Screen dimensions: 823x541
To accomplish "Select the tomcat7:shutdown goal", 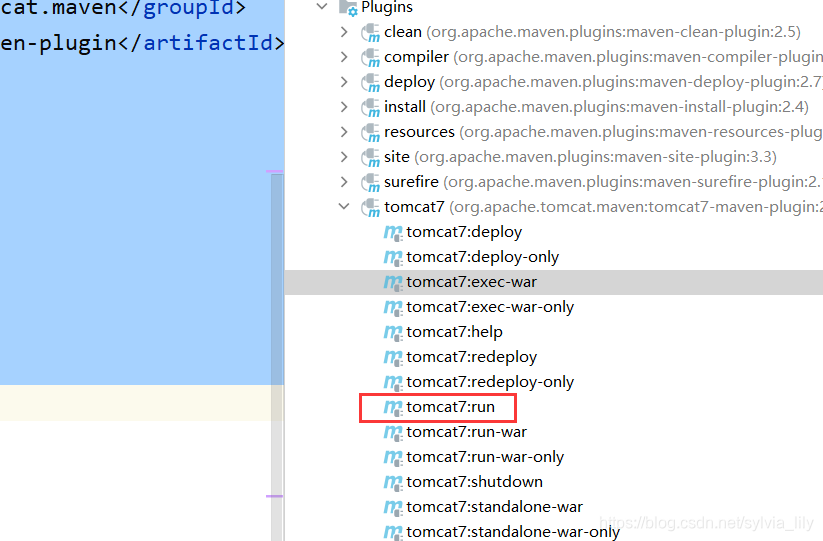I will point(474,482).
